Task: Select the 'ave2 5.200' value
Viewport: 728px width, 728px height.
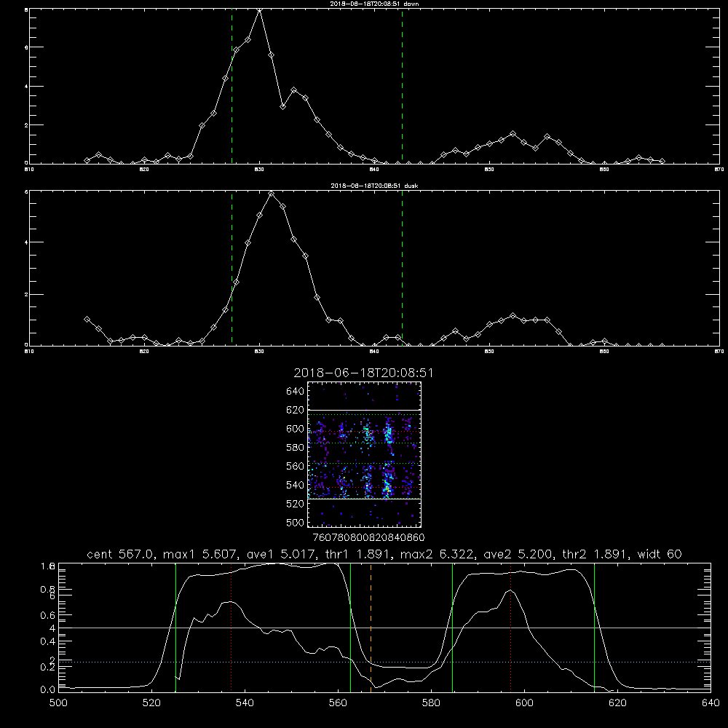Action: [519, 554]
